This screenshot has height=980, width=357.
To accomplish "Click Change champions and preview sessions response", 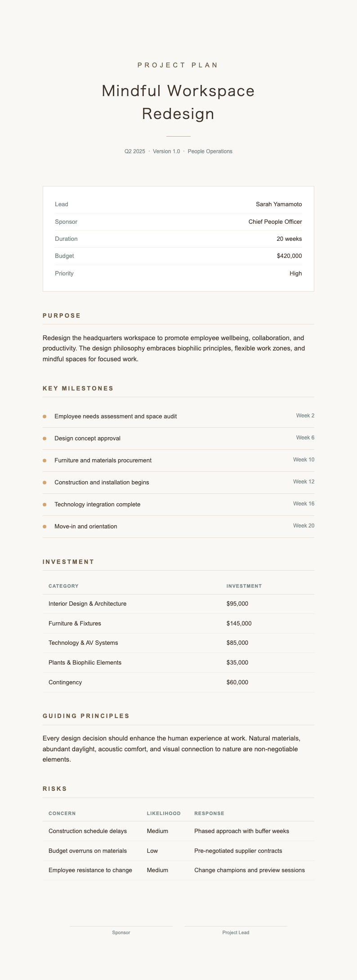I will coord(250,870).
